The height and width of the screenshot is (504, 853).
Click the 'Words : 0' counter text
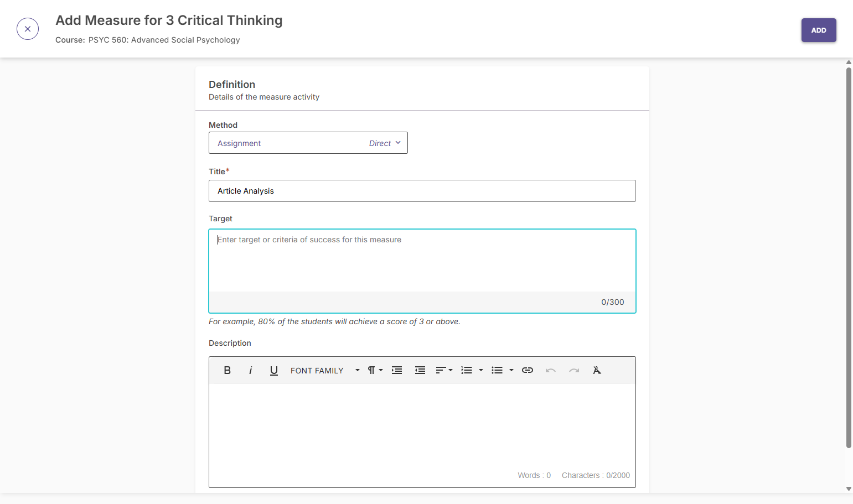tap(534, 475)
